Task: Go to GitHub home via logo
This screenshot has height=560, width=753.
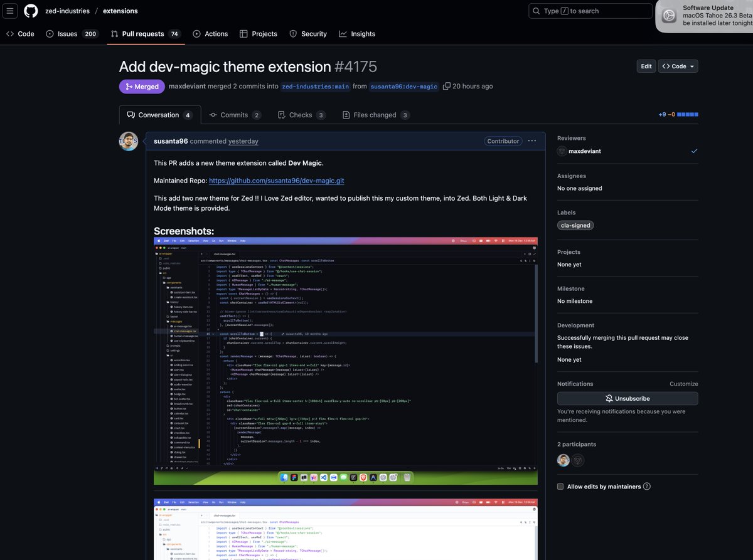Action: point(31,11)
